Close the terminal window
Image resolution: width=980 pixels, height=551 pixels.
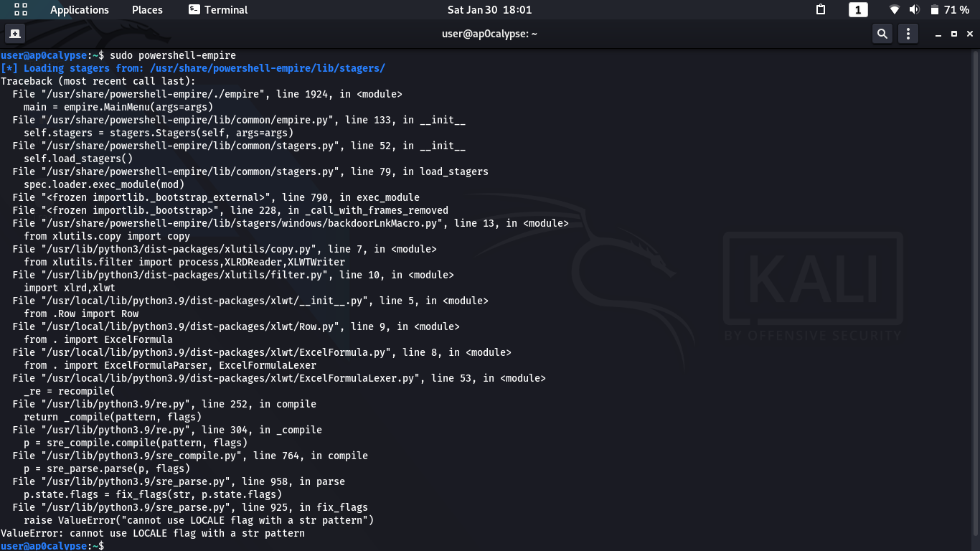click(969, 34)
